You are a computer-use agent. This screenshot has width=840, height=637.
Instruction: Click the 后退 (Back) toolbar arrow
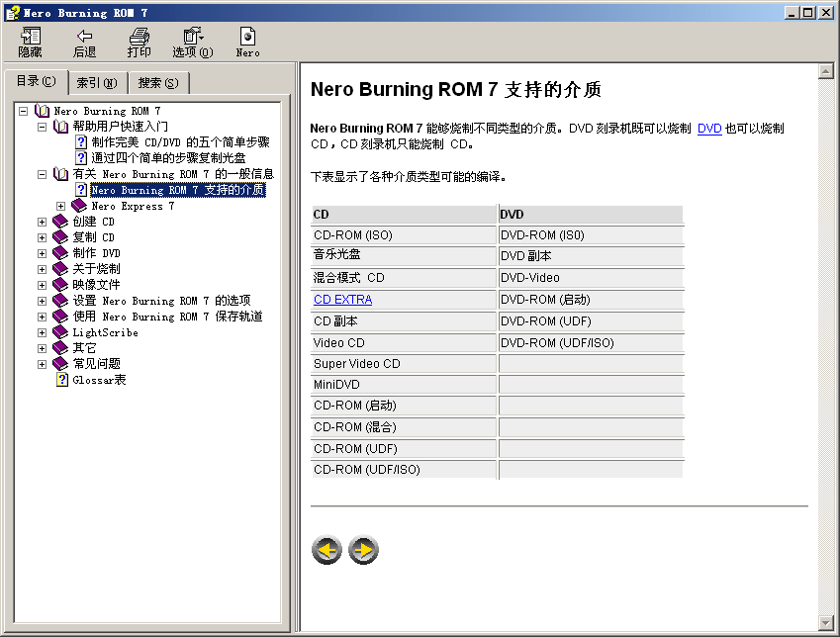[84, 43]
